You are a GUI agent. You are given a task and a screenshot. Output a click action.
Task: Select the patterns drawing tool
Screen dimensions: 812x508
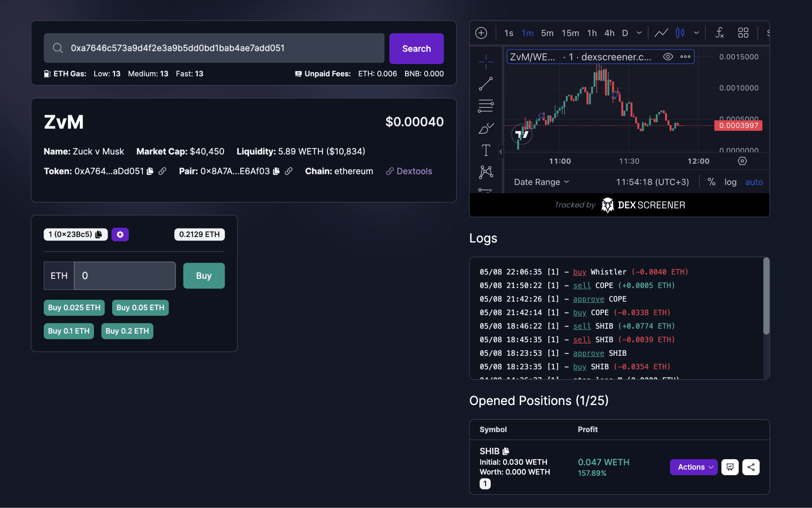tap(486, 172)
